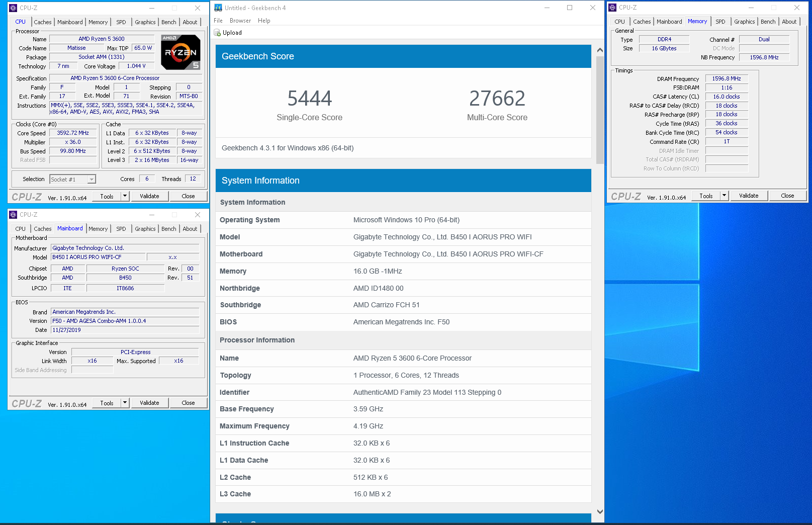Click Validate button in top-left CPU-Z
812x525 pixels.
pyautogui.click(x=149, y=196)
